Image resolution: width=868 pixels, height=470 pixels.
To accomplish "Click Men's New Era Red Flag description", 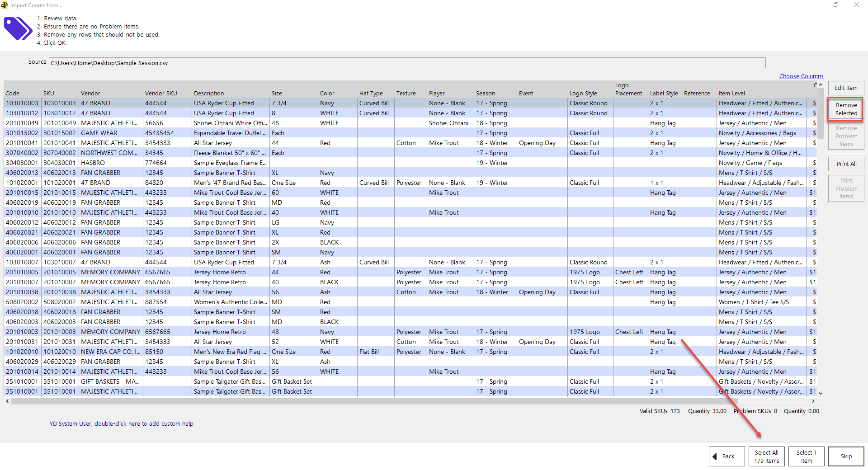I will coord(231,352).
